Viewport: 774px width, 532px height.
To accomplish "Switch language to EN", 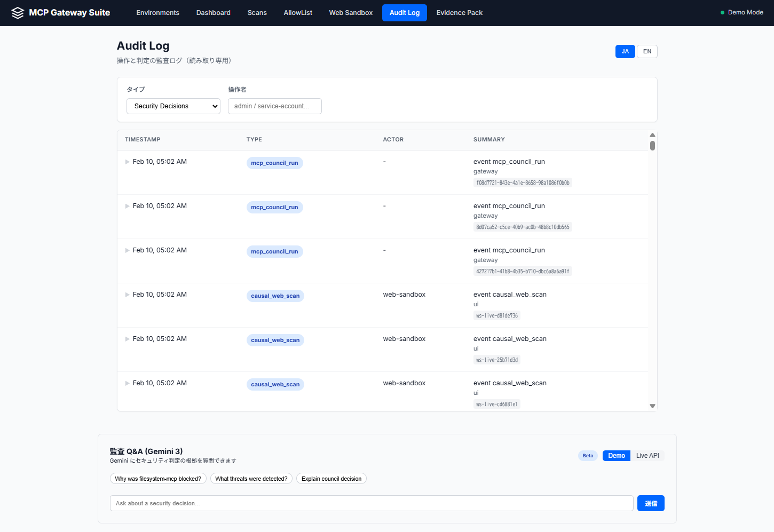I will (x=647, y=51).
